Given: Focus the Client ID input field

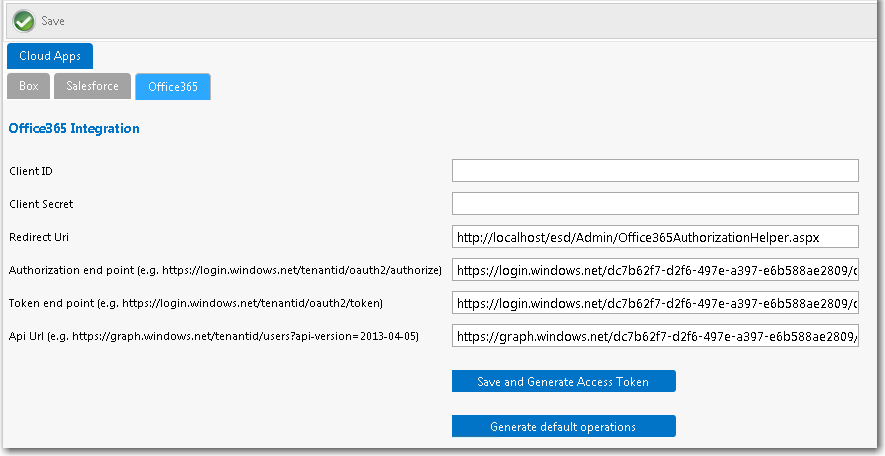Looking at the screenshot, I should 654,171.
